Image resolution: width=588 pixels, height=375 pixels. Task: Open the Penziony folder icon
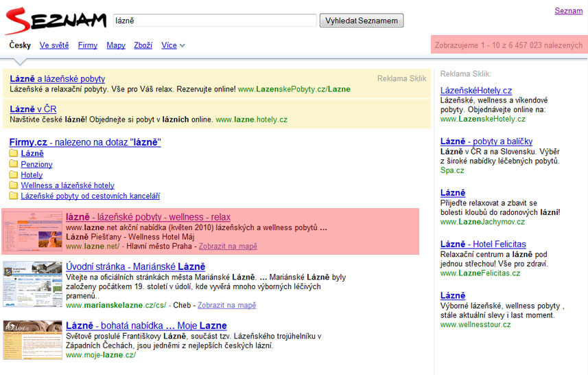[14, 163]
